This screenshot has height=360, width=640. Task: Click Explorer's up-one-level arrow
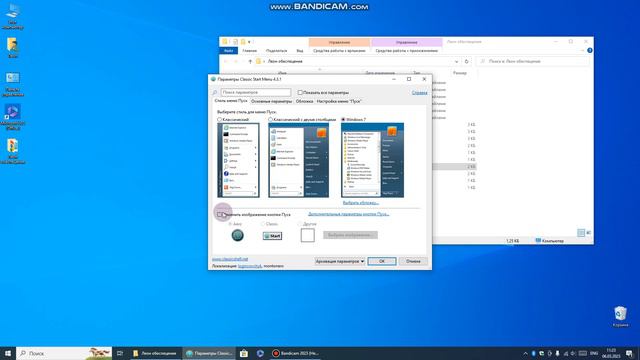point(250,61)
